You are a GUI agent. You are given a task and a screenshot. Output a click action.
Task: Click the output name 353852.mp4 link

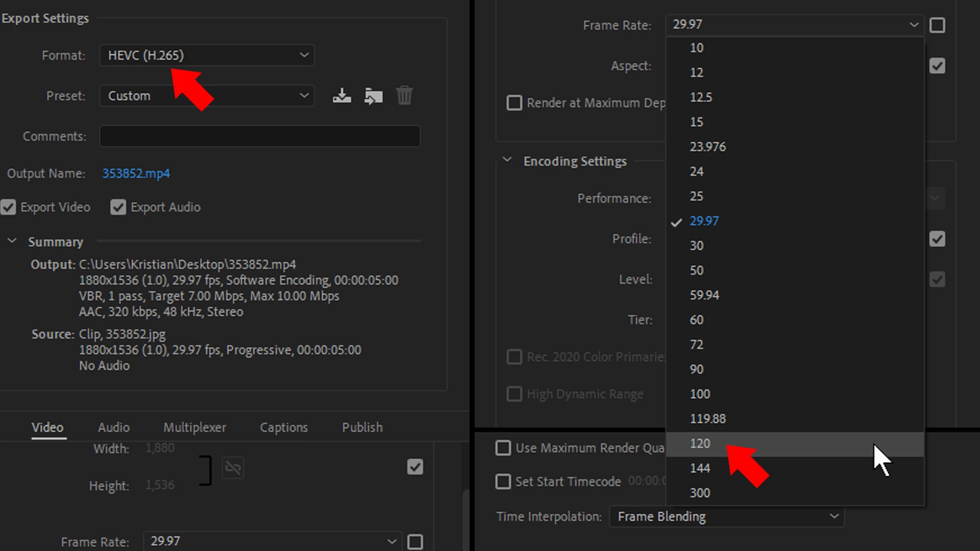pos(136,173)
